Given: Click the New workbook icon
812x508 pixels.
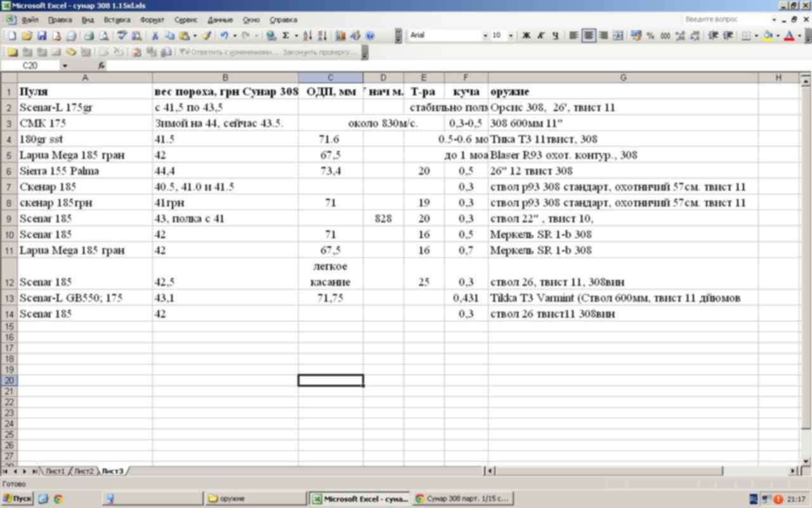Looking at the screenshot, I should click(12, 36).
